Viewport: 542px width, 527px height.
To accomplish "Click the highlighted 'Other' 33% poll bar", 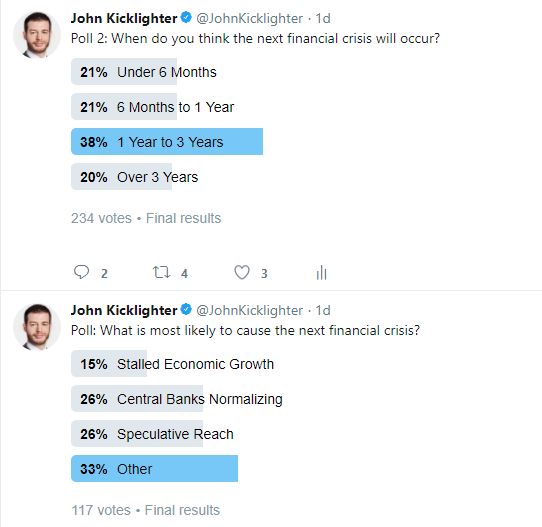I will pyautogui.click(x=155, y=469).
